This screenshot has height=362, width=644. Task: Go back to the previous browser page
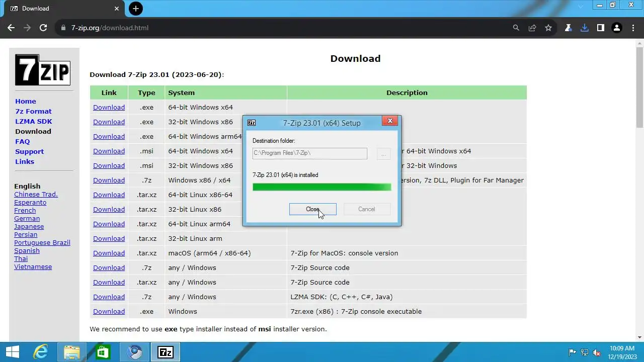point(11,28)
